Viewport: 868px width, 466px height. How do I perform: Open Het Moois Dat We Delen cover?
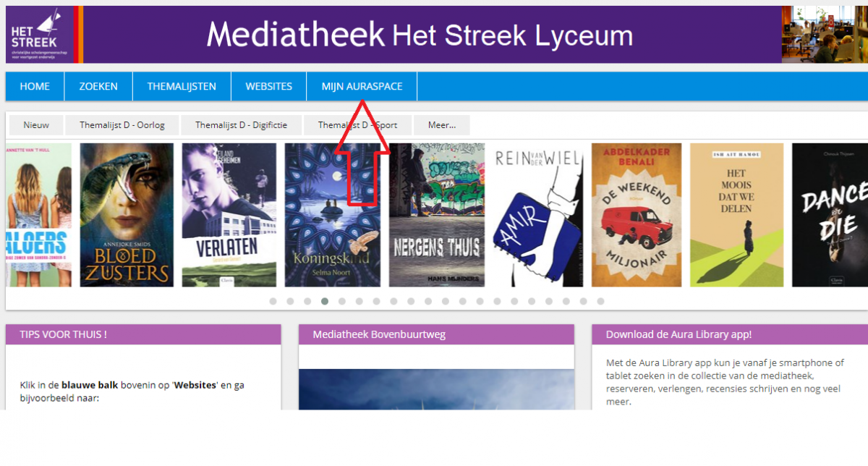736,215
